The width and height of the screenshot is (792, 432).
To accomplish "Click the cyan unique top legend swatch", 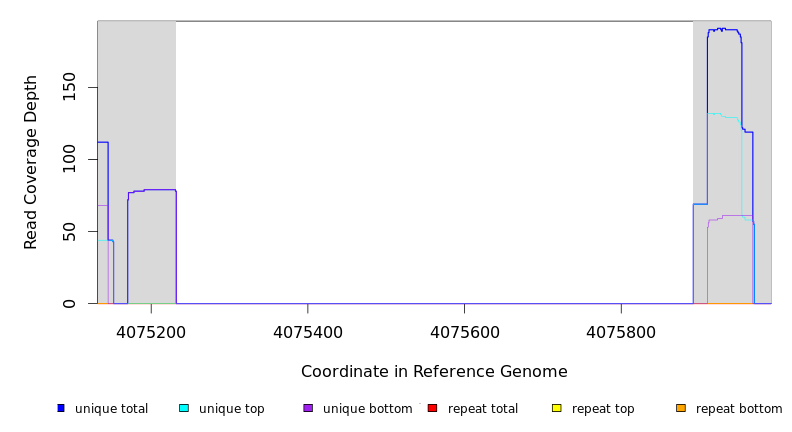I will pyautogui.click(x=184, y=408).
